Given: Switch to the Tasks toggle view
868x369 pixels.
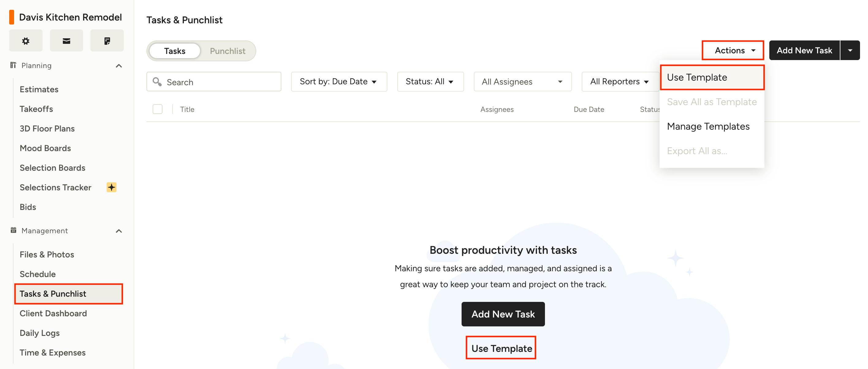Looking at the screenshot, I should [174, 51].
